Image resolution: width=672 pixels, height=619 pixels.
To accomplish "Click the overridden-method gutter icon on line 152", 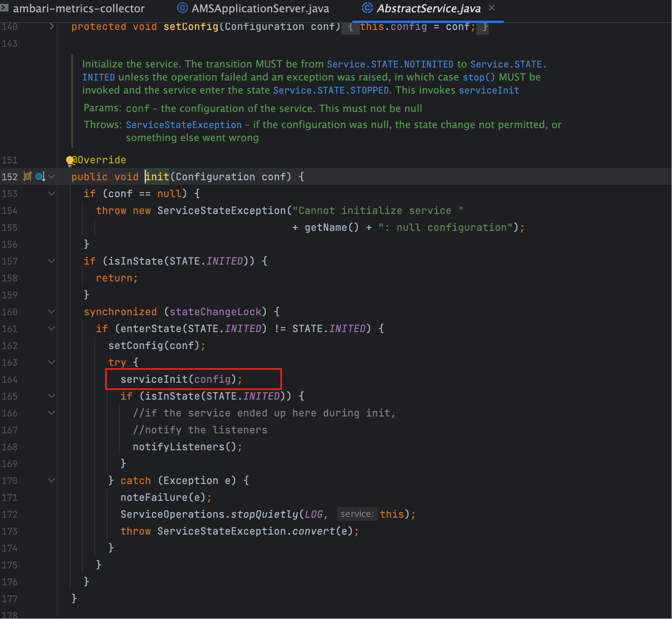I will click(x=40, y=176).
